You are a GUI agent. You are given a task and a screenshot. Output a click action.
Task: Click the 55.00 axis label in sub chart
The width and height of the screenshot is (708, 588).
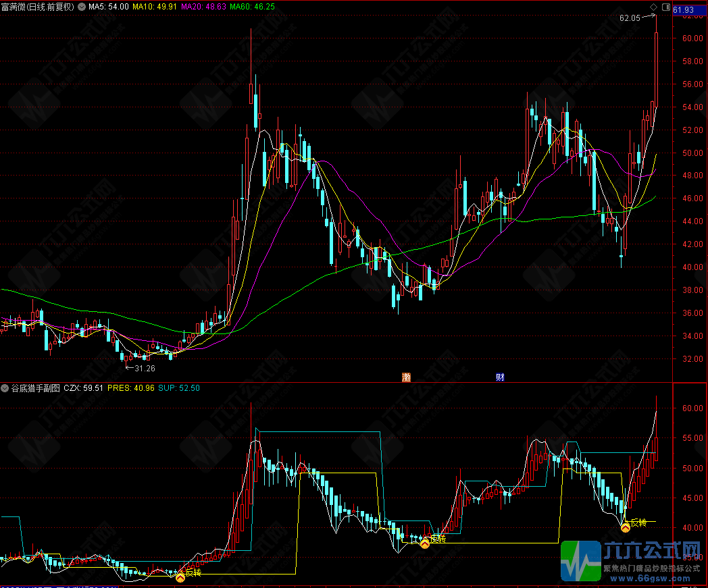692,438
